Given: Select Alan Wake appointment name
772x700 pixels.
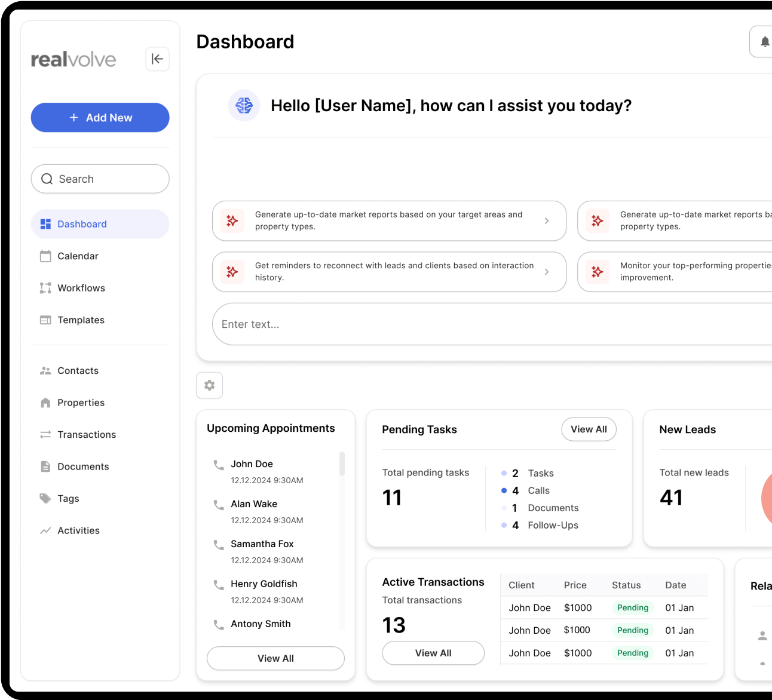Looking at the screenshot, I should point(254,504).
